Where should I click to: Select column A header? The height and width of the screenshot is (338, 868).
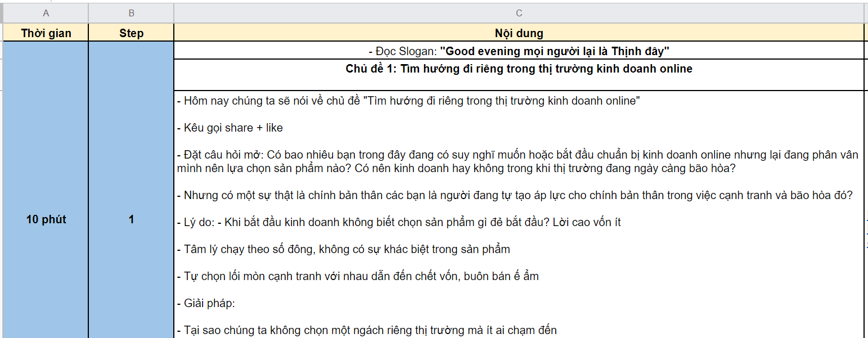46,13
